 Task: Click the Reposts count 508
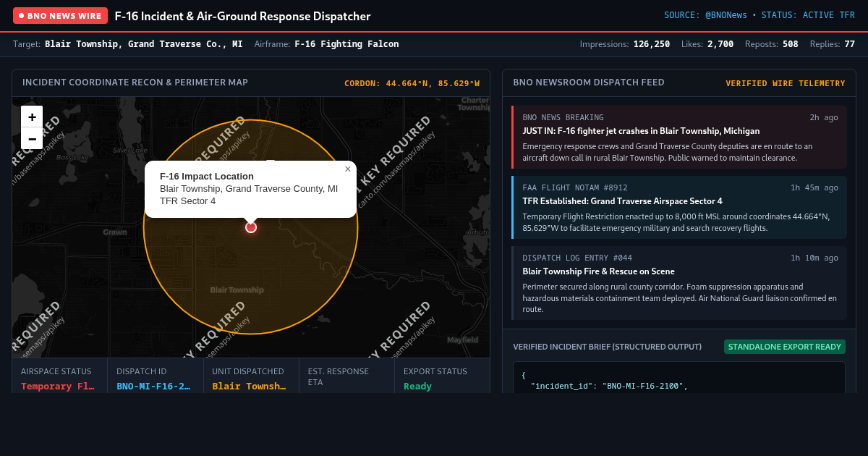pos(791,44)
